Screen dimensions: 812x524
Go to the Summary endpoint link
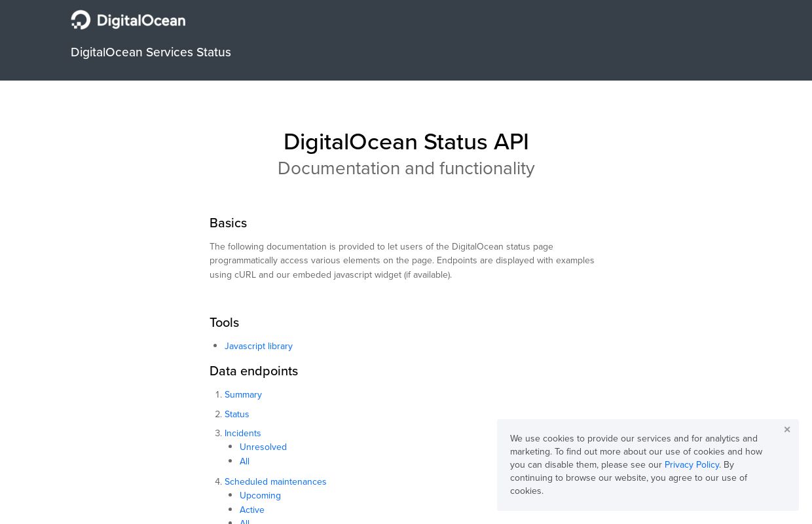point(243,394)
